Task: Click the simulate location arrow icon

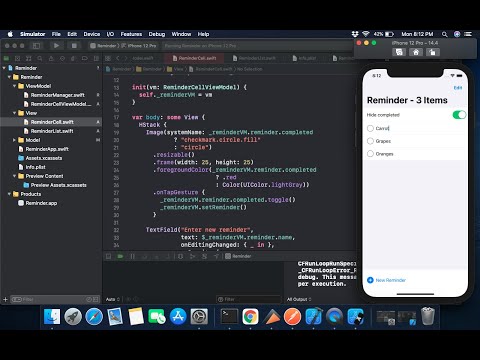Action: point(216,256)
